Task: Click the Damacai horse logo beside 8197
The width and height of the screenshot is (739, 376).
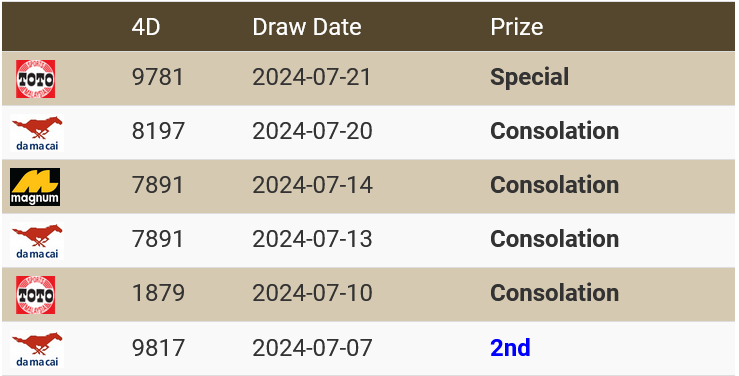Action: tap(37, 133)
